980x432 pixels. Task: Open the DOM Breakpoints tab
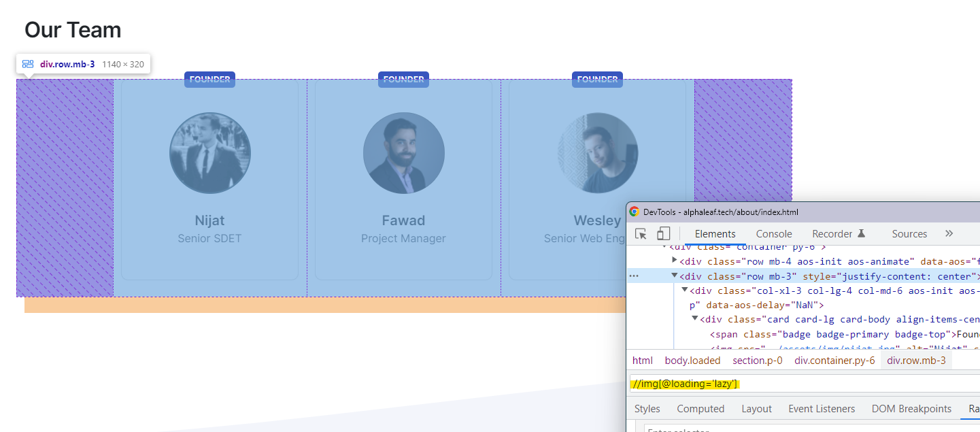(x=911, y=409)
